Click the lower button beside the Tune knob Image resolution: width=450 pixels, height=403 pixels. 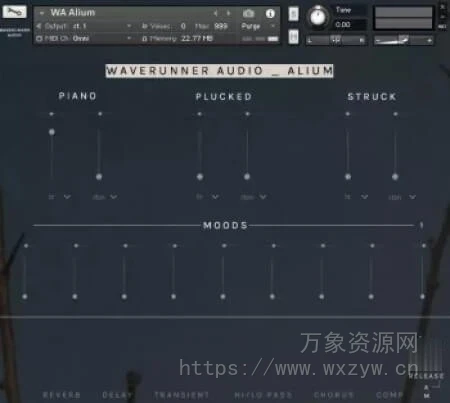point(293,36)
